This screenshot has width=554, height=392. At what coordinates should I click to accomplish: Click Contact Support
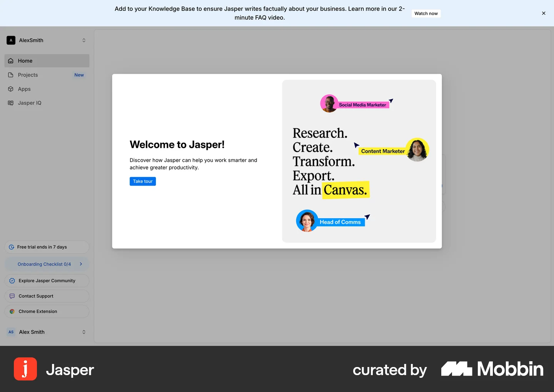(47, 296)
